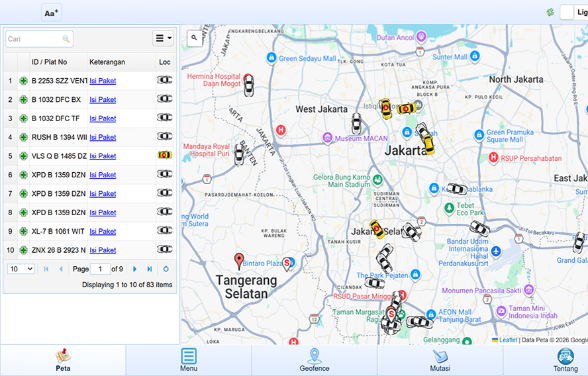
Task: Select row text XL-7 B 1061 WIT
Action: coord(58,231)
